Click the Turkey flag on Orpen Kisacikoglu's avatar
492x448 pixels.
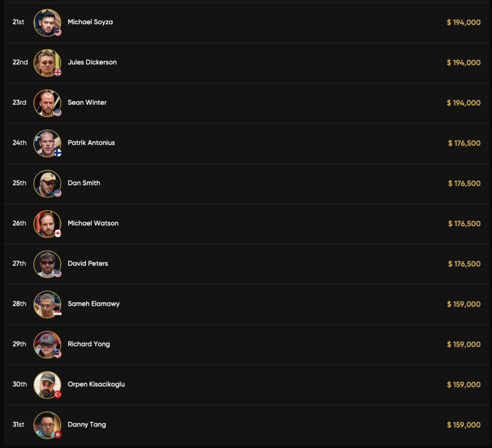point(58,394)
